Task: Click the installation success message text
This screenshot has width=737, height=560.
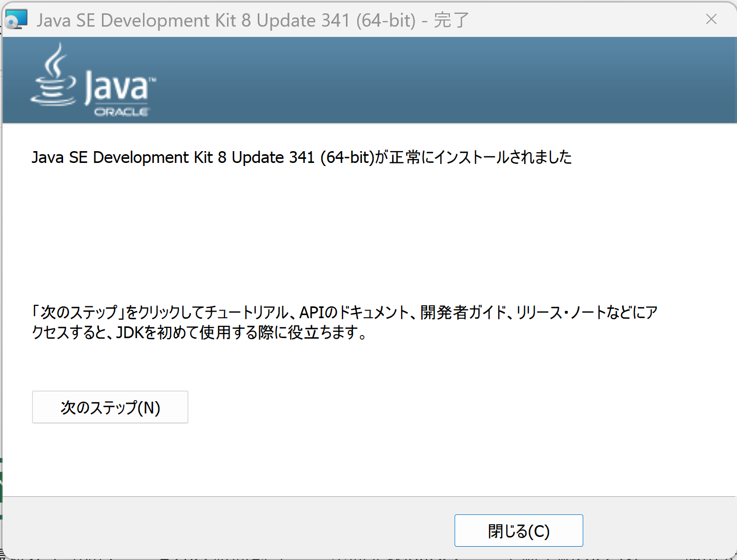Action: pyautogui.click(x=301, y=157)
